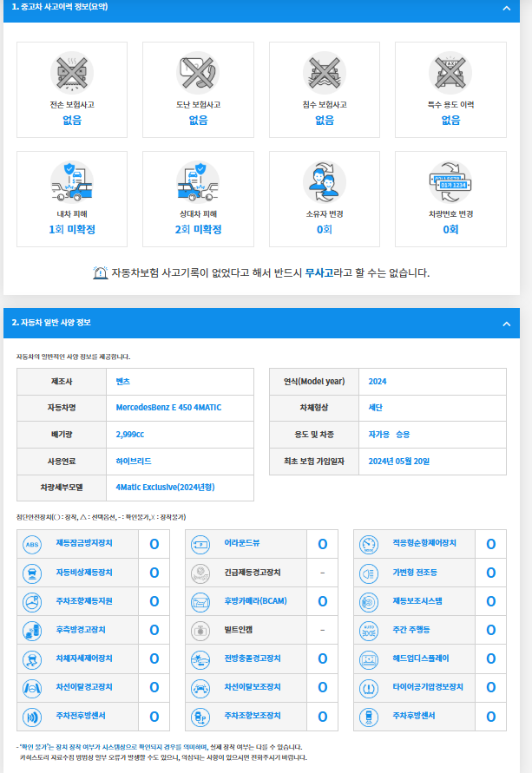Click the 후측방경고장치 icon
532x773 pixels.
pyautogui.click(x=32, y=631)
